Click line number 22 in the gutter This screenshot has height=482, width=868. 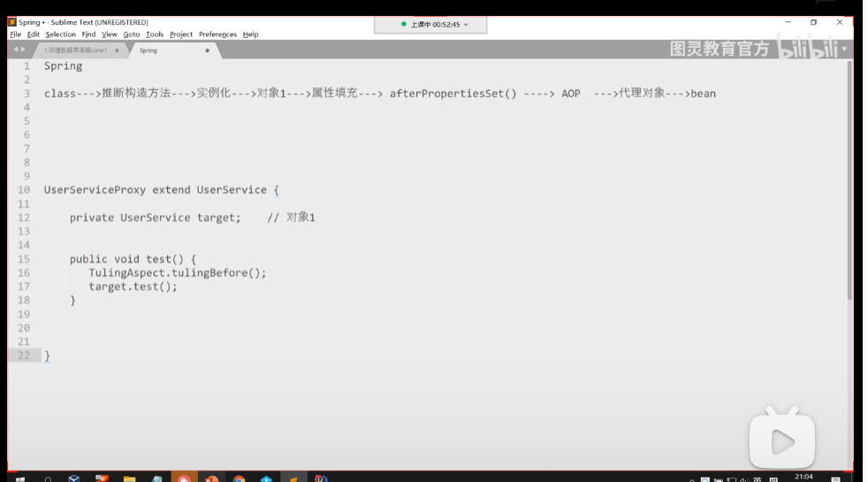click(x=23, y=356)
